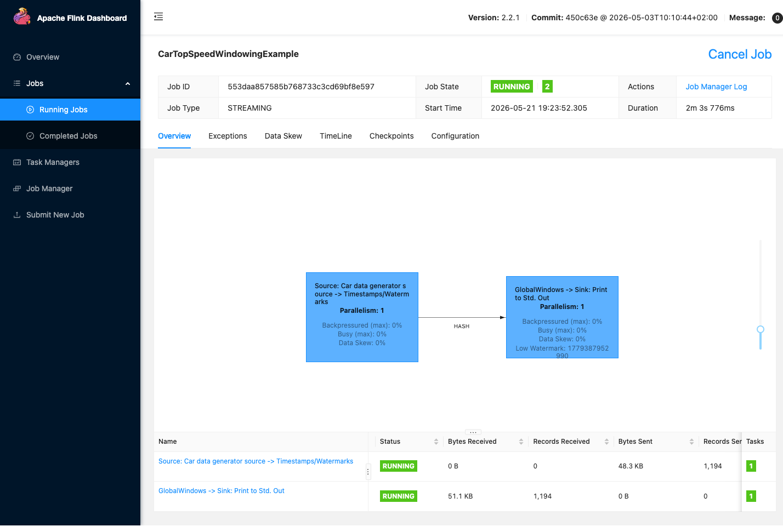Sort the table by Bytes Received
783x532 pixels.
pyautogui.click(x=521, y=442)
